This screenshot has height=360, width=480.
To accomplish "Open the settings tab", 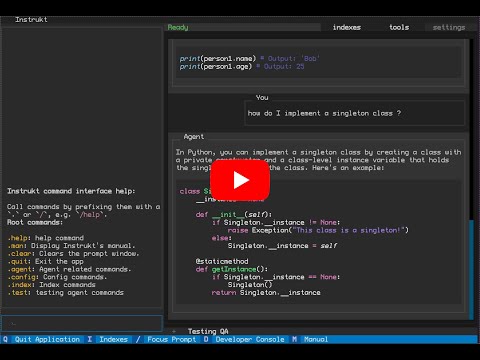I will (449, 27).
